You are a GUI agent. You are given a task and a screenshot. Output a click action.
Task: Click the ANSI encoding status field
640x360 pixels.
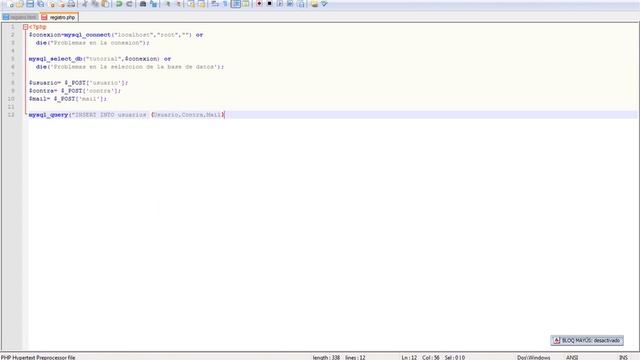[x=571, y=357]
